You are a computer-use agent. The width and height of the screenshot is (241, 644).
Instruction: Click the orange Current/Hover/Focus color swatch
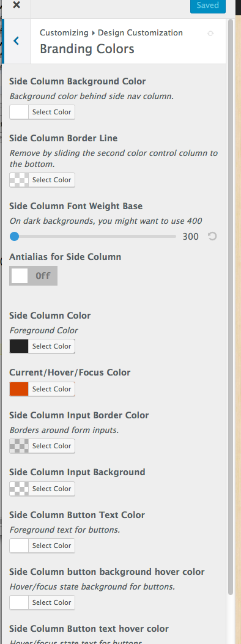(20, 389)
